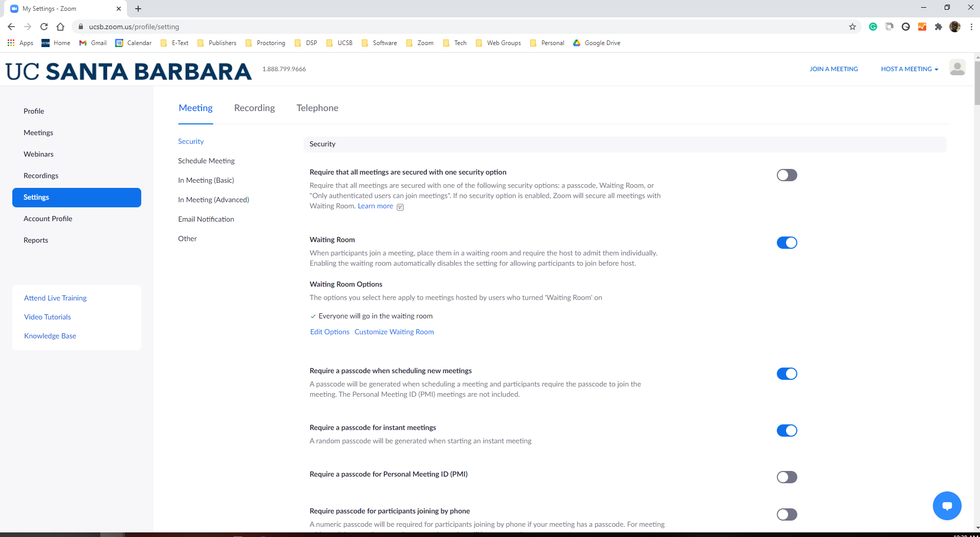Switch to the Telephone tab

tap(317, 108)
